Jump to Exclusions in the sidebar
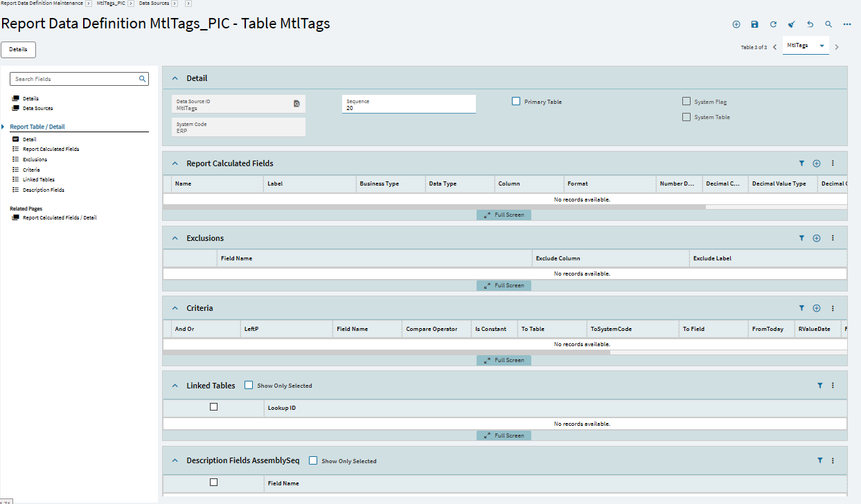The height and width of the screenshot is (504, 861). (x=35, y=159)
